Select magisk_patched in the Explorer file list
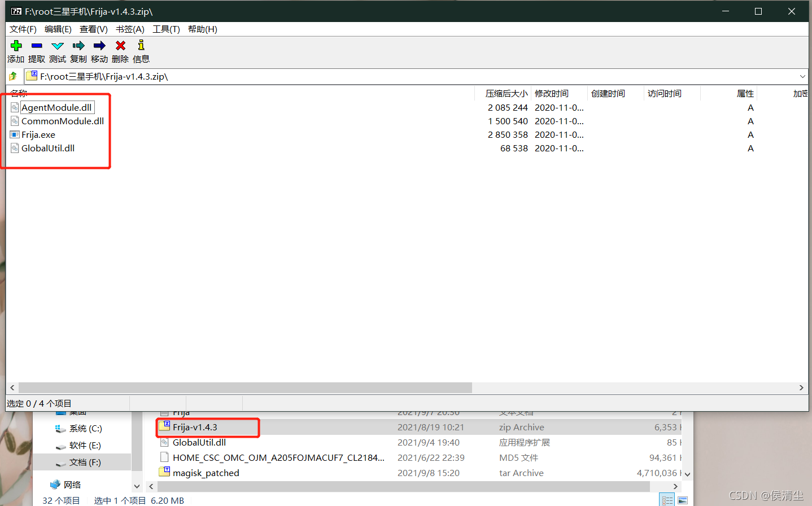 206,473
